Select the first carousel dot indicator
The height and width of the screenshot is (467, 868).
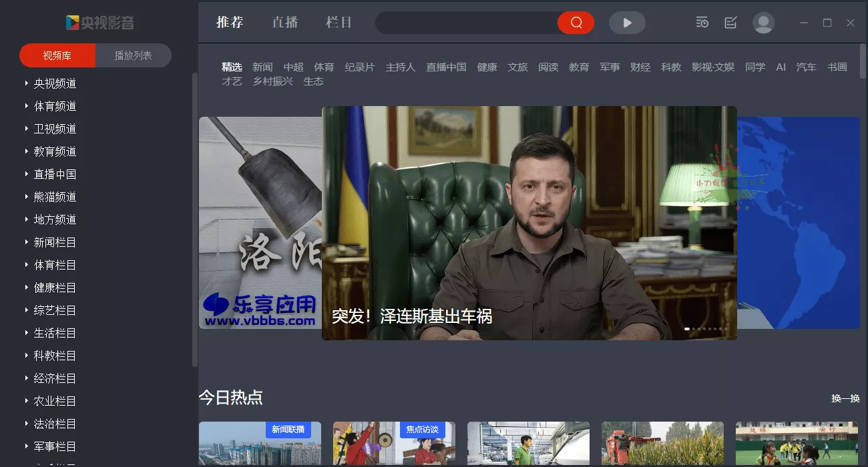tap(686, 328)
